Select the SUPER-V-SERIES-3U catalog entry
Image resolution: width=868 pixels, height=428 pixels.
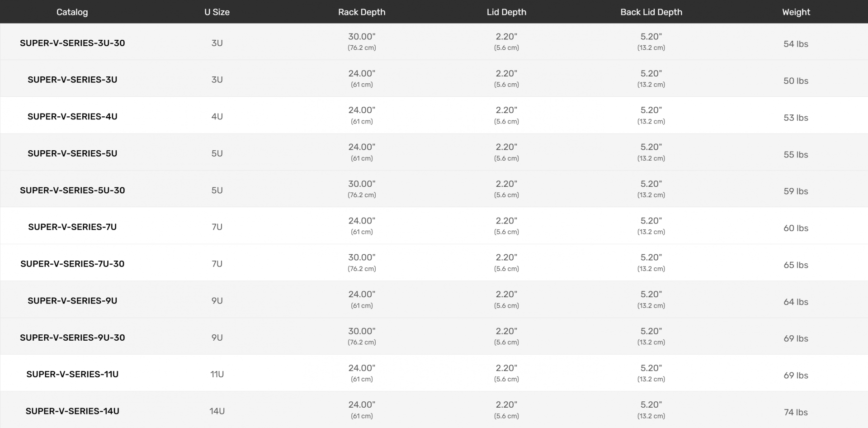coord(72,80)
